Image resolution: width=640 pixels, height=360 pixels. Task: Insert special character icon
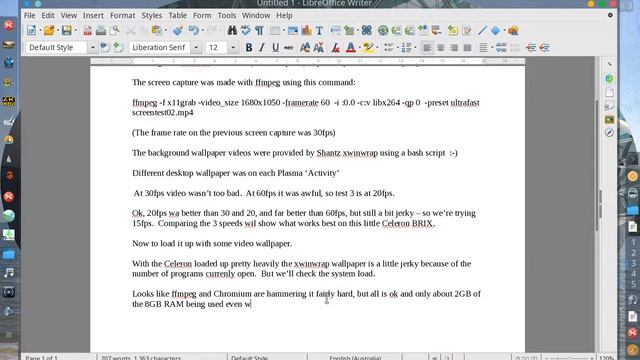pos(367,30)
